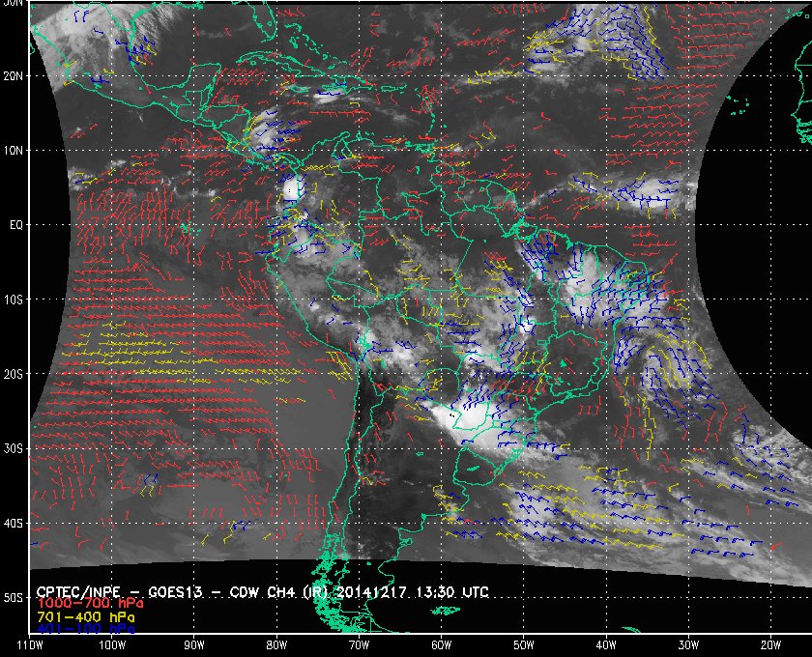
Task: Click the 70W longitude label
Action: (x=359, y=645)
